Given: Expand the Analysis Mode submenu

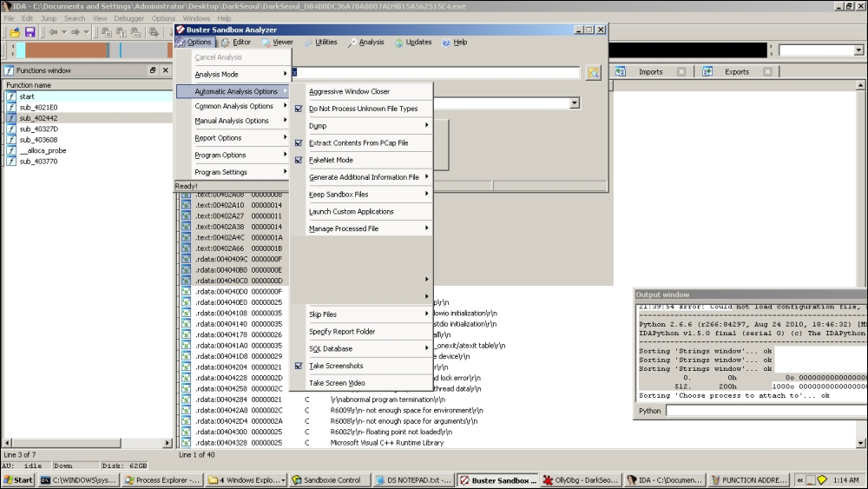Looking at the screenshot, I should pyautogui.click(x=233, y=74).
